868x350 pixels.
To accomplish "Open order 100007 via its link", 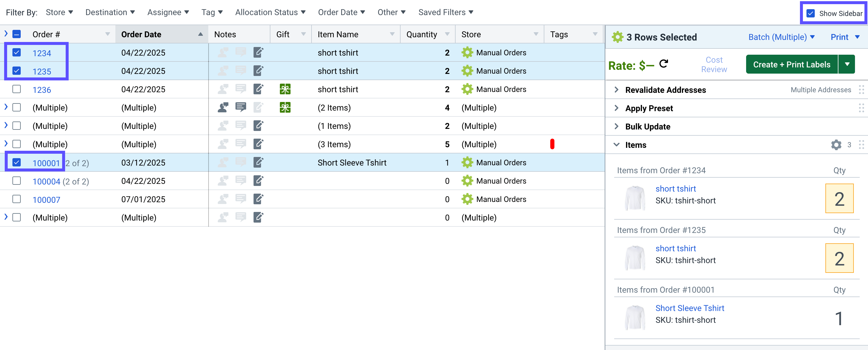I will point(46,199).
